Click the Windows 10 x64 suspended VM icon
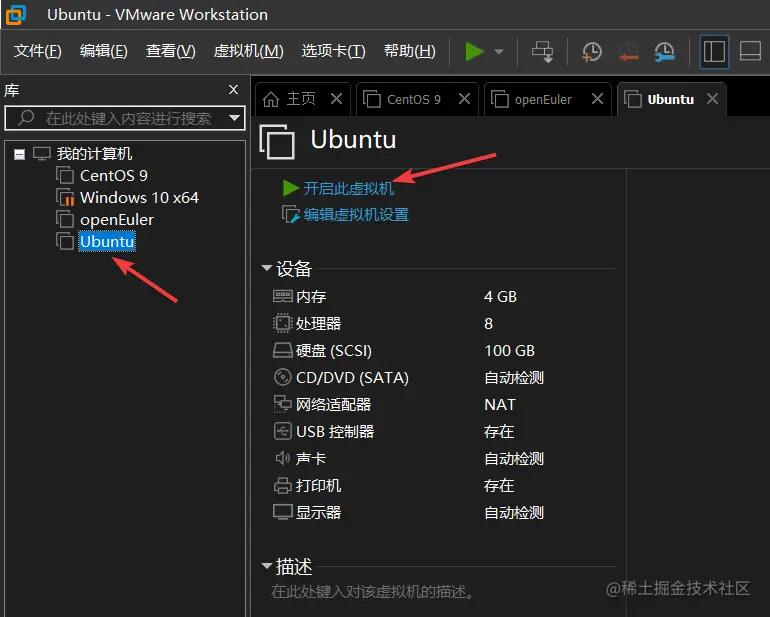Image resolution: width=770 pixels, height=617 pixels. (x=65, y=197)
